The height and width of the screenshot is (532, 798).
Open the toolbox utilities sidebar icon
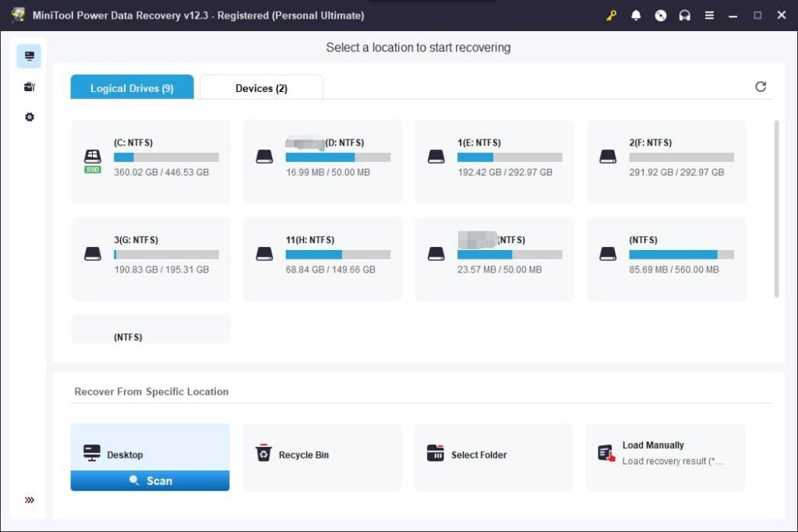pos(29,86)
